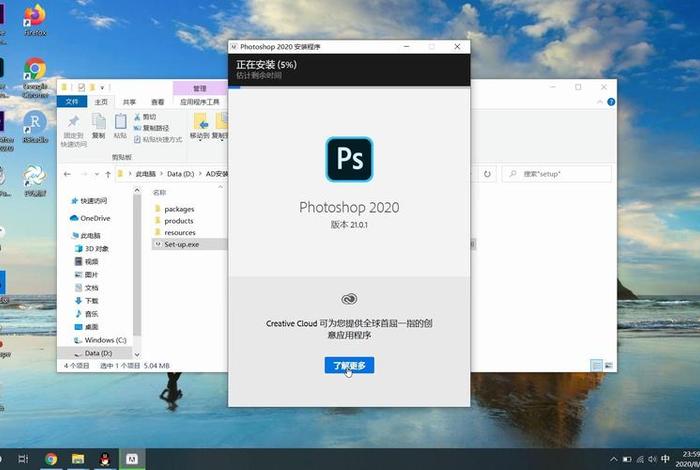Click the Creative Cloud logo icon
The height and width of the screenshot is (470, 700).
(x=349, y=299)
